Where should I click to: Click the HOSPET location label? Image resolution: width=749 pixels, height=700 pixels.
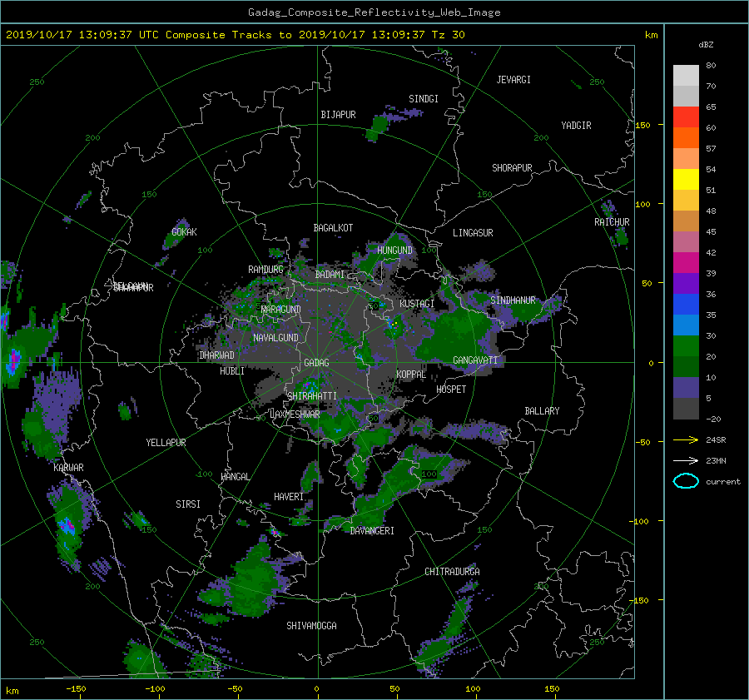pos(451,390)
